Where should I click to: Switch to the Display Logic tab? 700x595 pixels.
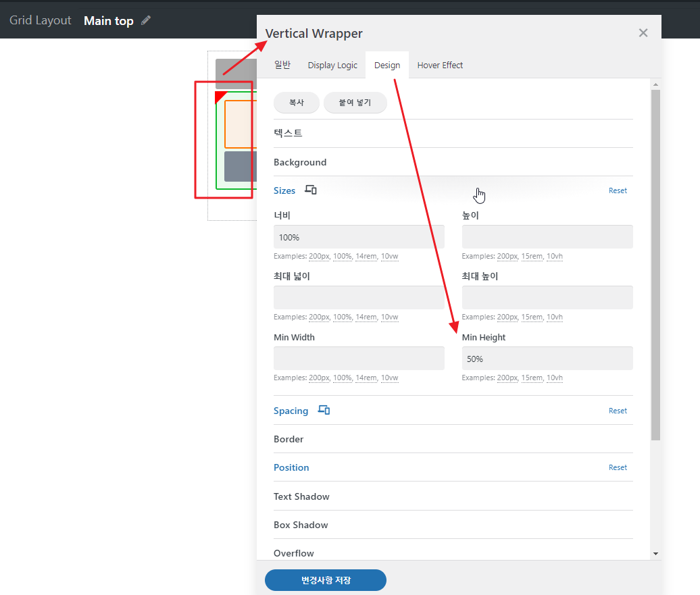(x=332, y=65)
